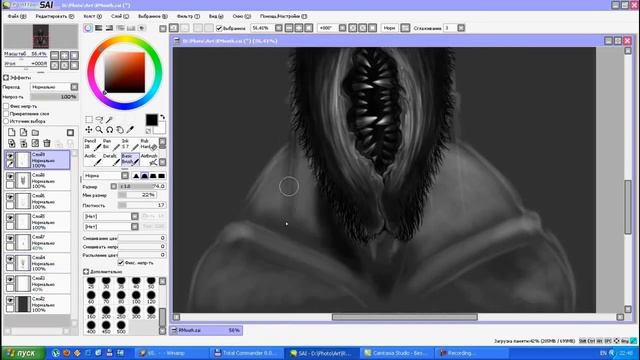Open the rotation angle dropdown in the toolbar
640x360 pixels.
click(342, 28)
